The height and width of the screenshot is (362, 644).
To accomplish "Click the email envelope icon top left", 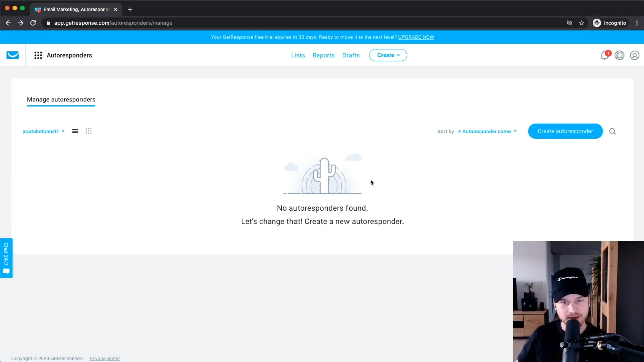I will [12, 55].
